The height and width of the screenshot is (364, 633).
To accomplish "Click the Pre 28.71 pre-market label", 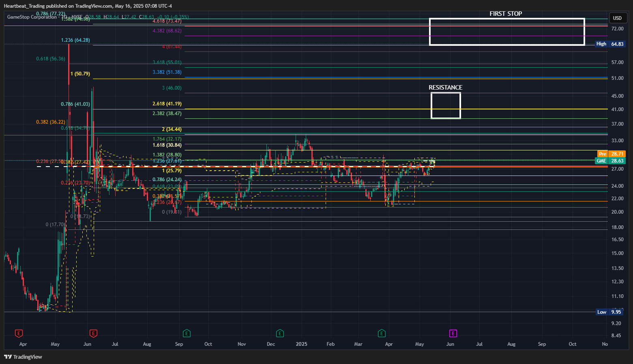I will click(x=612, y=154).
